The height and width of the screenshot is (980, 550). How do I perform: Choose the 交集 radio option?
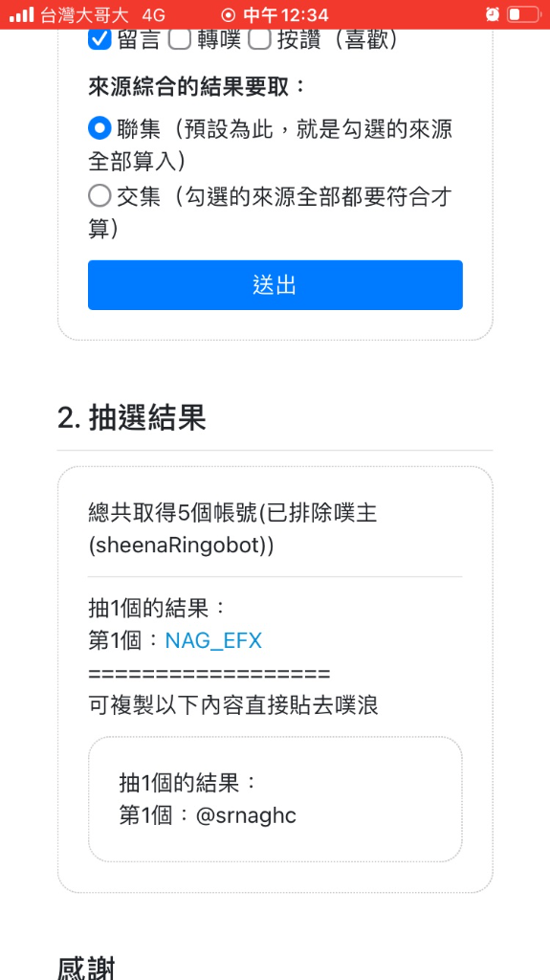pyautogui.click(x=99, y=196)
